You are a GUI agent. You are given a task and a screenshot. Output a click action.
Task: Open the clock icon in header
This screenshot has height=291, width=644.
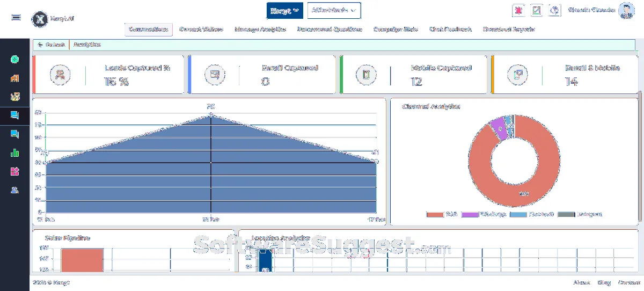click(x=555, y=10)
